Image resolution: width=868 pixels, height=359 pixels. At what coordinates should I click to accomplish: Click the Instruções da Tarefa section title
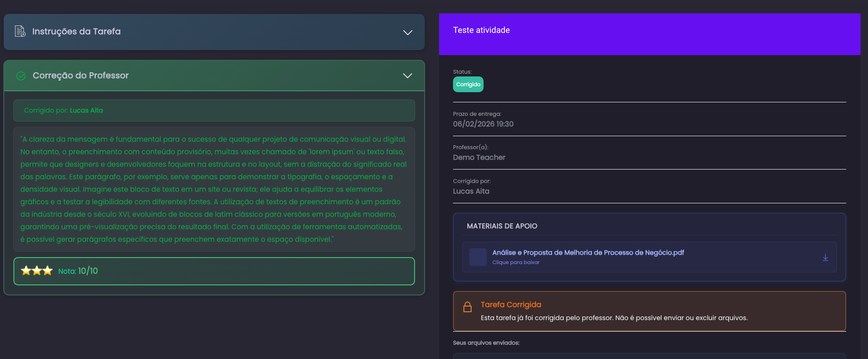tap(76, 31)
